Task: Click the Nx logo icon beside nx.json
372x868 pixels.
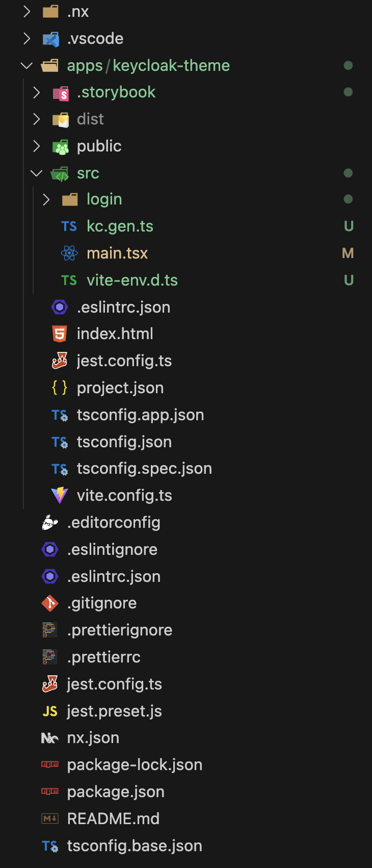Action: (x=50, y=738)
